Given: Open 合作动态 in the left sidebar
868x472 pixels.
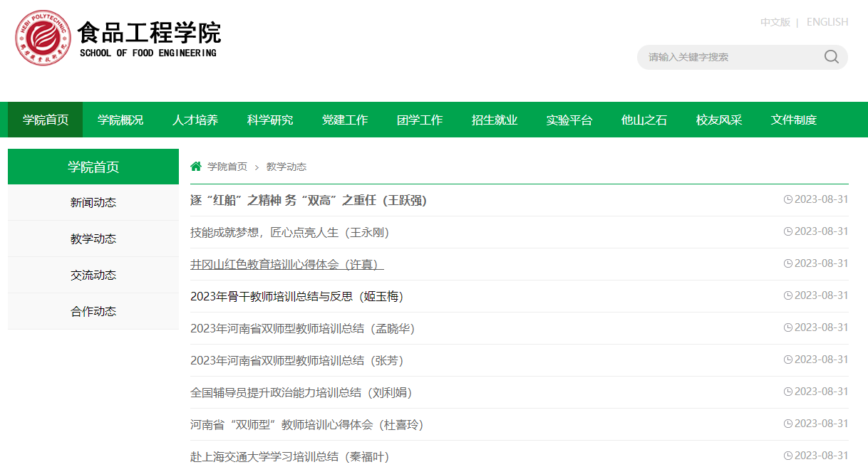Looking at the screenshot, I should coord(93,312).
